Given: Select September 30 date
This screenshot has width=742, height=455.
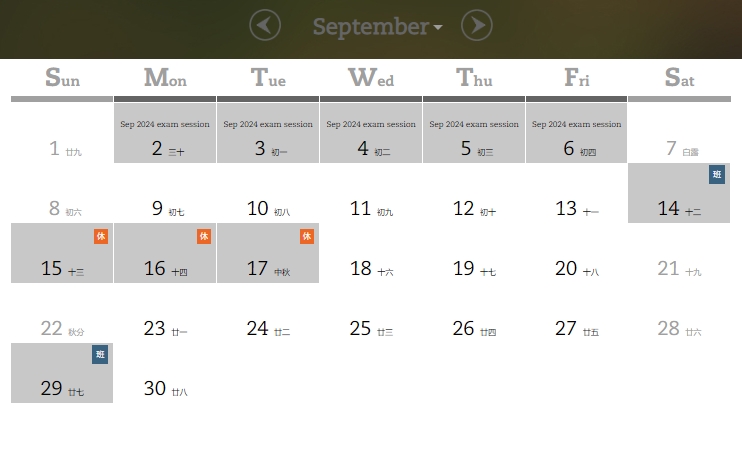Looking at the screenshot, I should [x=165, y=389].
